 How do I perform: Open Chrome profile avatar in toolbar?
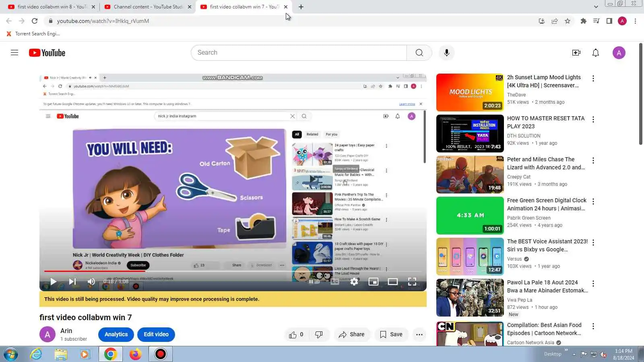pos(622,21)
